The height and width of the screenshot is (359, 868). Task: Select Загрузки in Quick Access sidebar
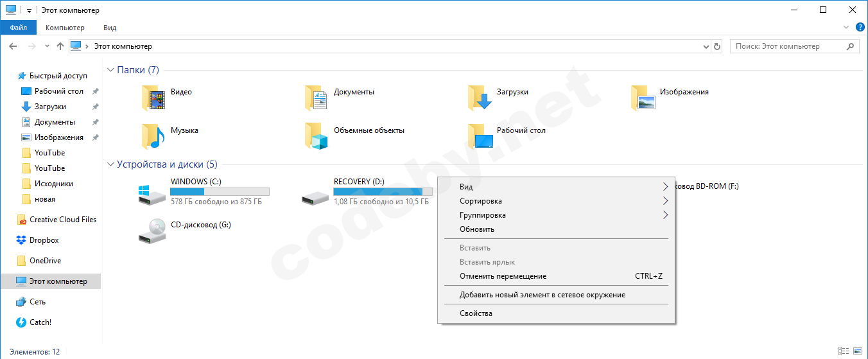[x=50, y=107]
